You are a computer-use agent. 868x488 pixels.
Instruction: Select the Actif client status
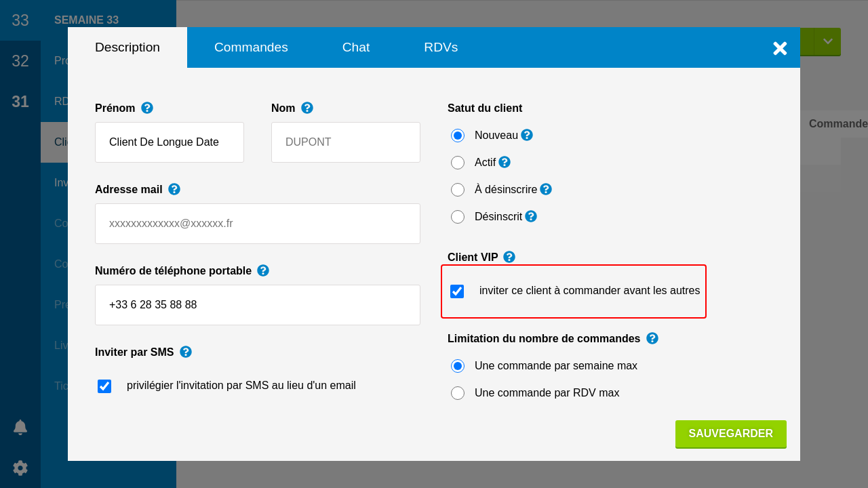tap(458, 163)
